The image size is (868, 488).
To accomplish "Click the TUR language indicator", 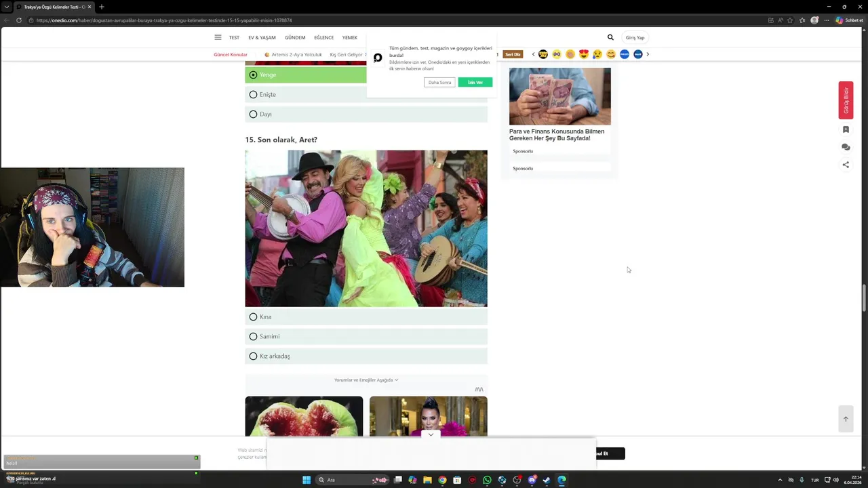I will tap(815, 480).
